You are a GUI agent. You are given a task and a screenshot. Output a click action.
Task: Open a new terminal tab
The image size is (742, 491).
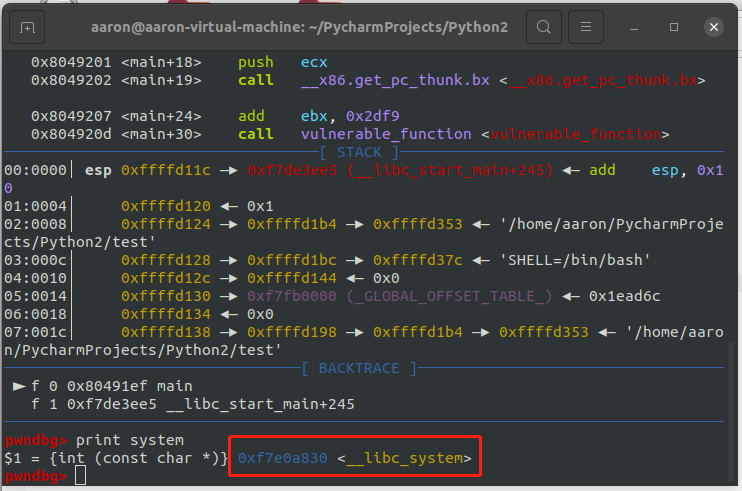[x=28, y=27]
